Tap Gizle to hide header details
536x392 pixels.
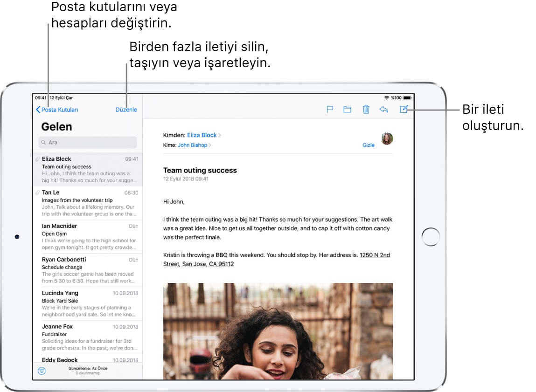(369, 145)
